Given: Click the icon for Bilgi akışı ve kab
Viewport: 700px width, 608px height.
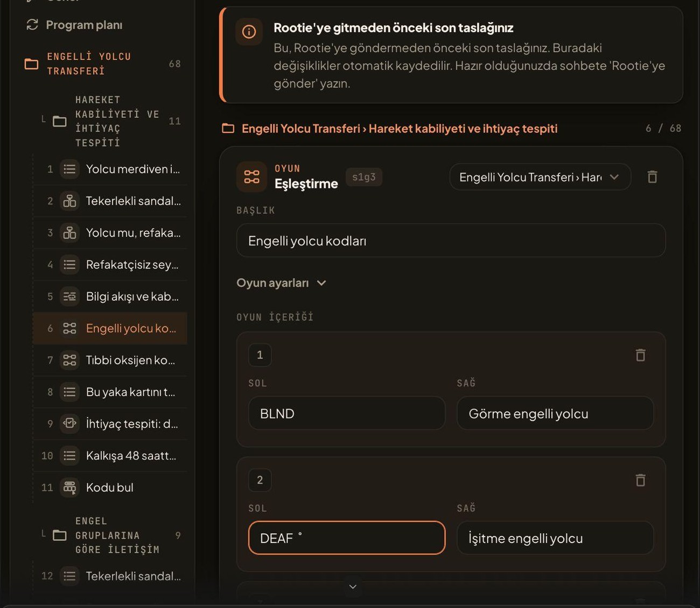Looking at the screenshot, I should 69,296.
